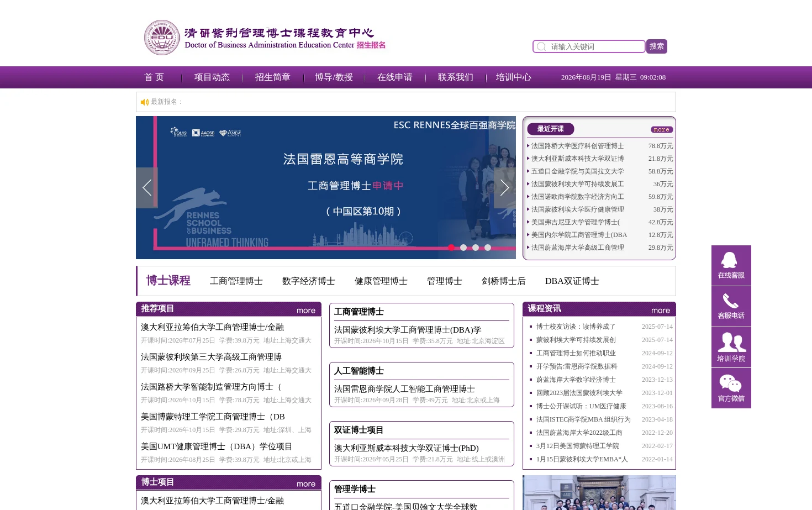Select the first carousel dot indicator
This screenshot has height=510, width=812.
[x=451, y=248]
